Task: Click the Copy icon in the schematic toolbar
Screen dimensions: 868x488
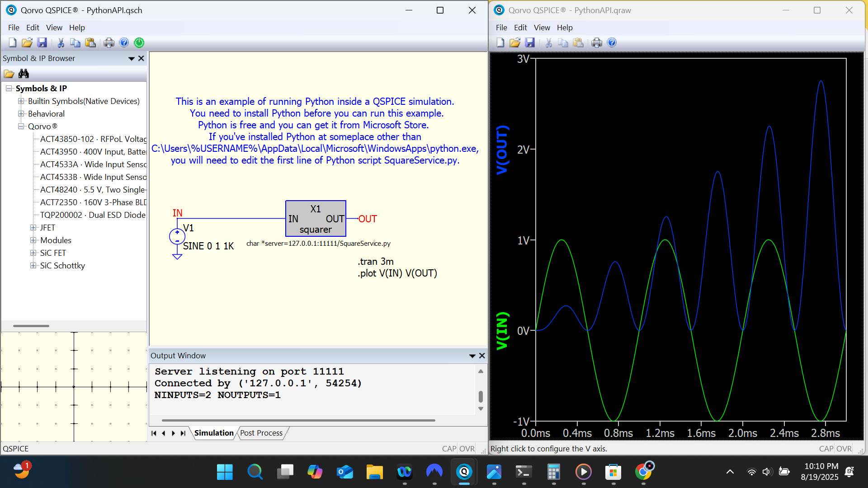Action: pyautogui.click(x=75, y=42)
